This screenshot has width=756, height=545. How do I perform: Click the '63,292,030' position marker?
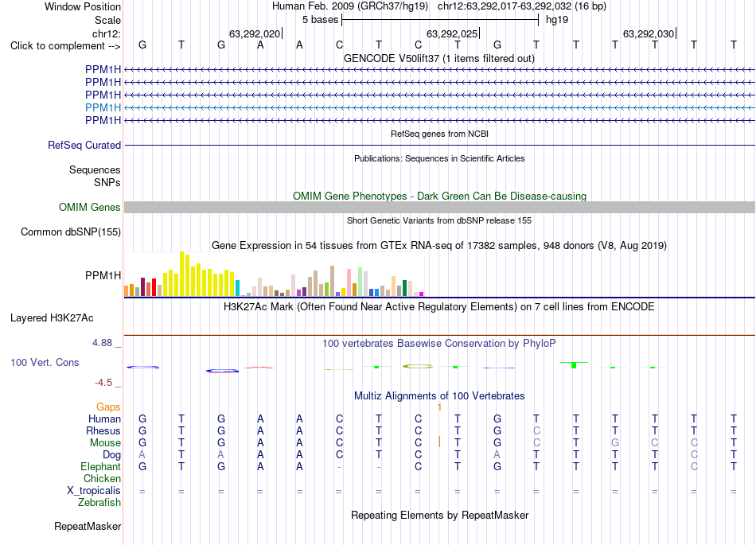coord(649,33)
